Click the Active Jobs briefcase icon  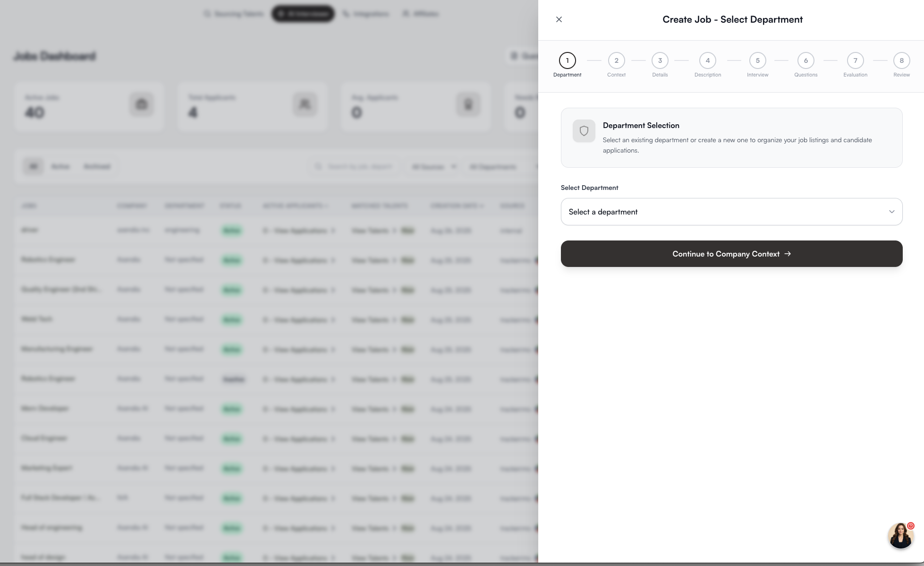tap(142, 104)
